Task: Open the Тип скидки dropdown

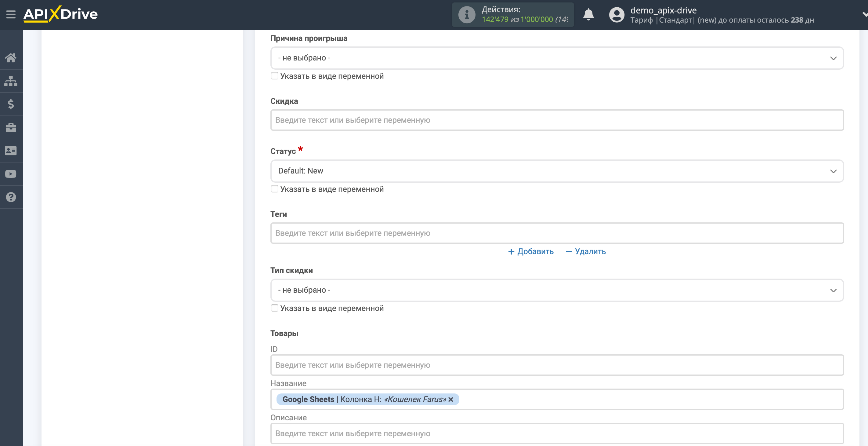Action: tap(557, 290)
